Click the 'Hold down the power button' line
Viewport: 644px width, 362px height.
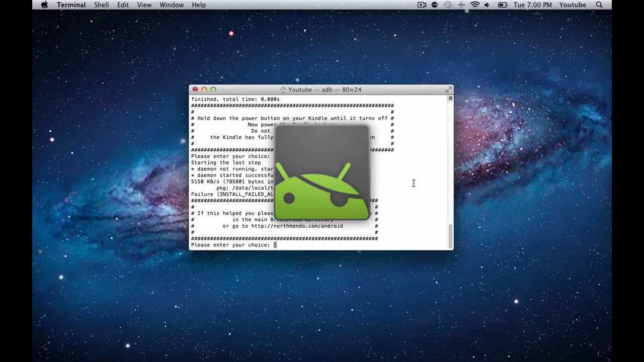click(292, 118)
